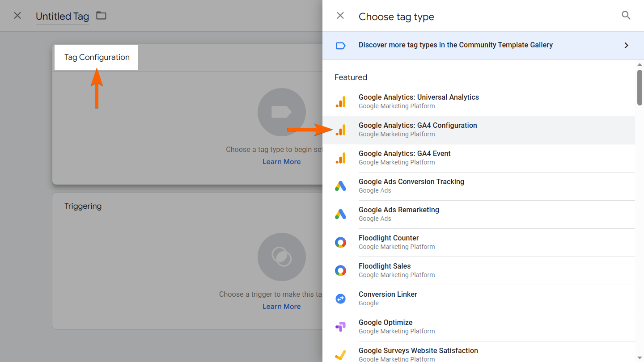
Task: Click the search icon in tag type panel
Action: [626, 16]
